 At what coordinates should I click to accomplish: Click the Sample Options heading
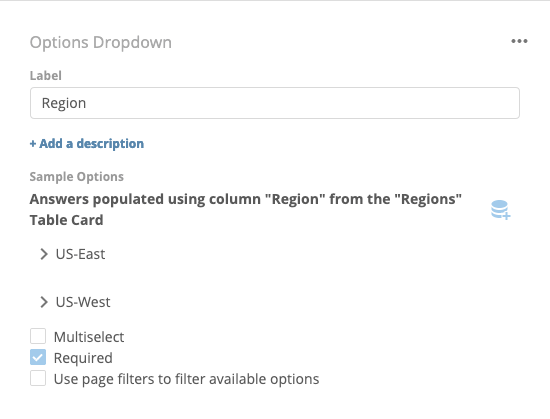click(76, 176)
